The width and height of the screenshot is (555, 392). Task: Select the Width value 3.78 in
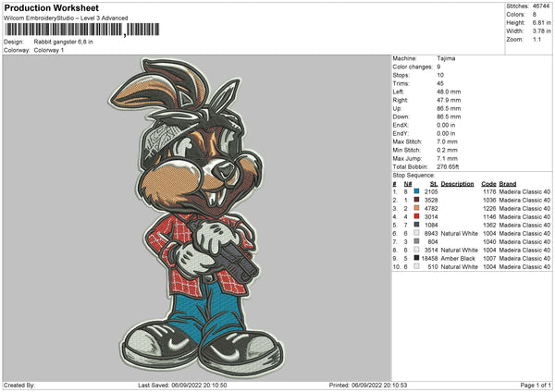(x=541, y=31)
